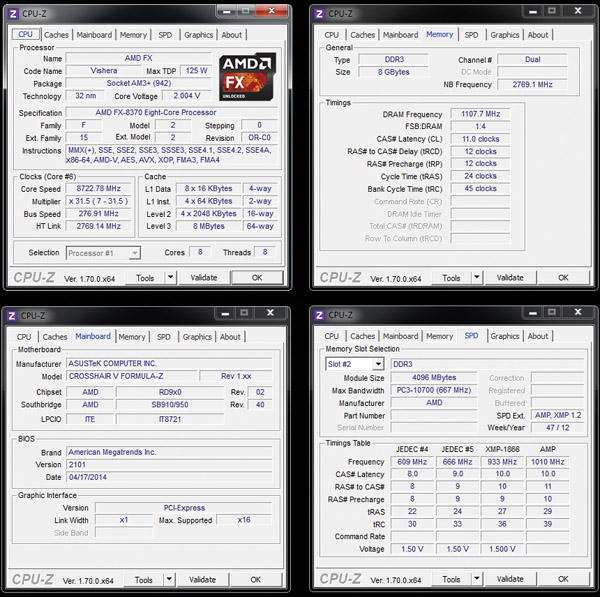Click the NB Frequency value 2769.1 MHz
The image size is (600, 597).
pyautogui.click(x=532, y=85)
